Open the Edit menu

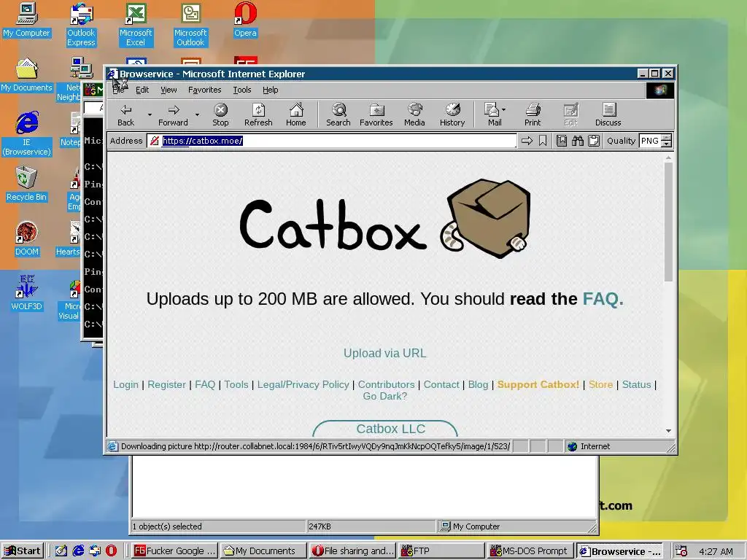(x=142, y=90)
